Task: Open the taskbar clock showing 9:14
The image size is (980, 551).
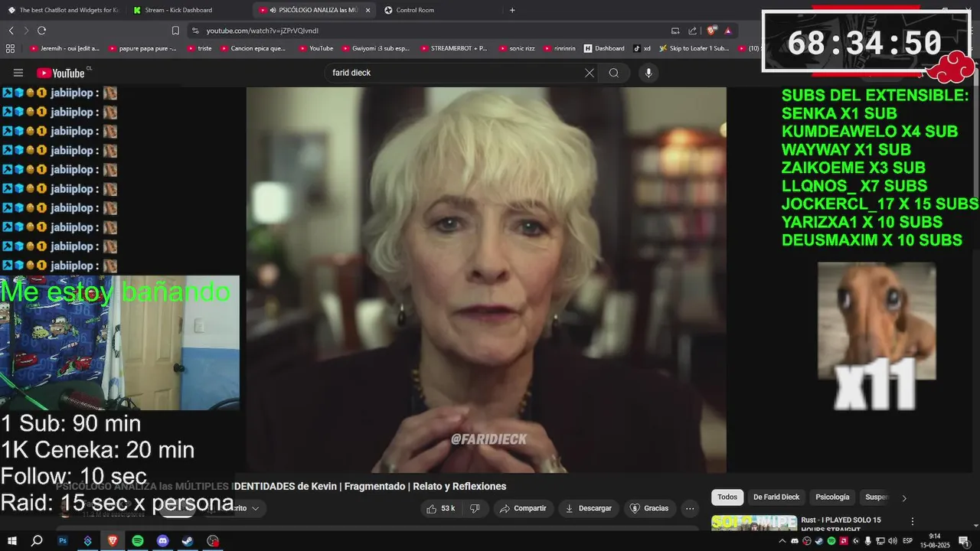Action: 935,540
